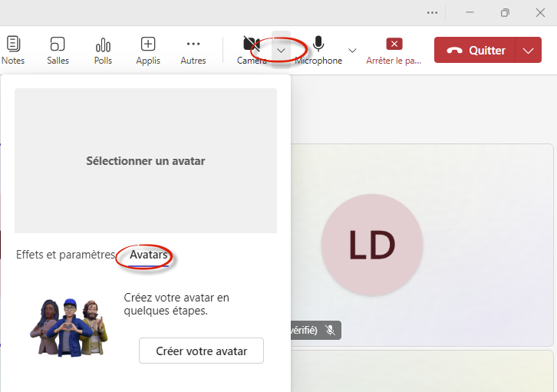Image resolution: width=557 pixels, height=392 pixels.
Task: Open the Quitter dropdown arrow
Action: [x=527, y=51]
